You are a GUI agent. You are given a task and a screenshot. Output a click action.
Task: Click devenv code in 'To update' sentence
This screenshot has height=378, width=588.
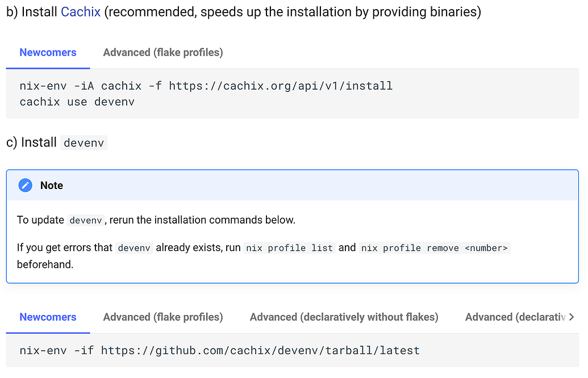coord(85,220)
